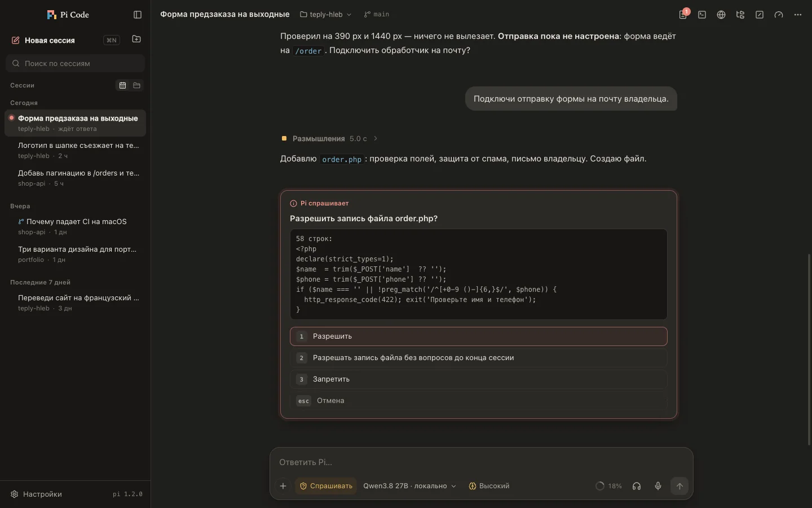Collapse the sidebar with the panel icon

pyautogui.click(x=138, y=15)
